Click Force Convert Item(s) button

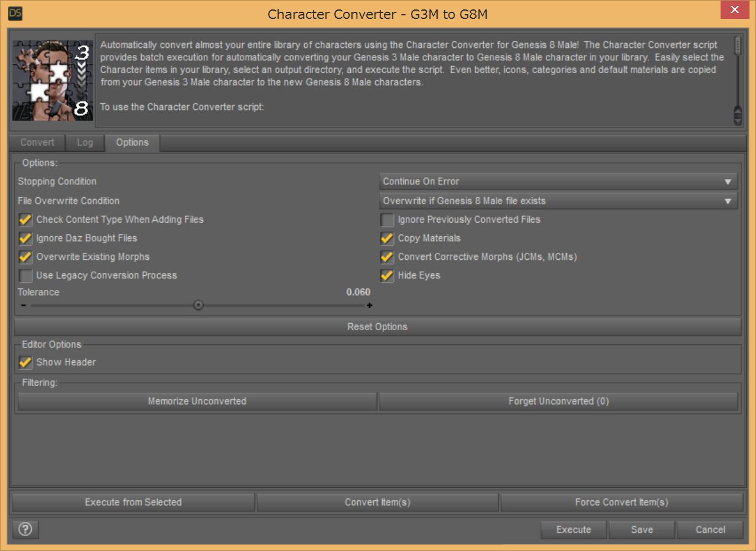click(622, 502)
